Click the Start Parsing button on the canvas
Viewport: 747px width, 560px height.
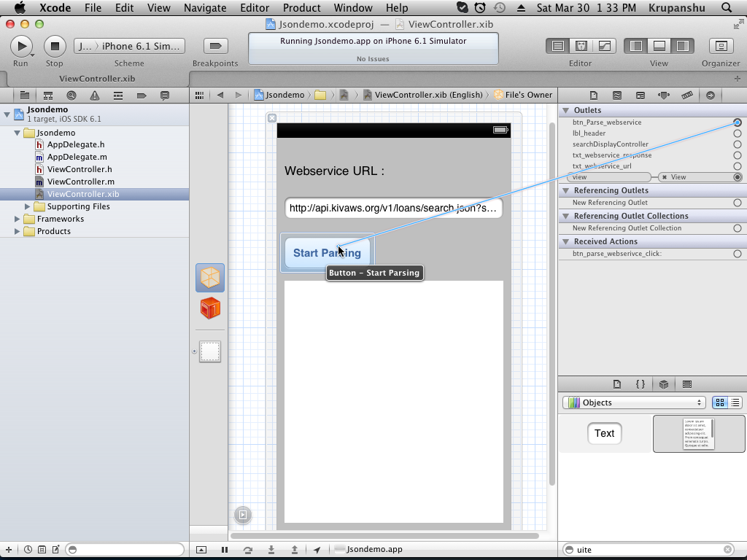(327, 253)
